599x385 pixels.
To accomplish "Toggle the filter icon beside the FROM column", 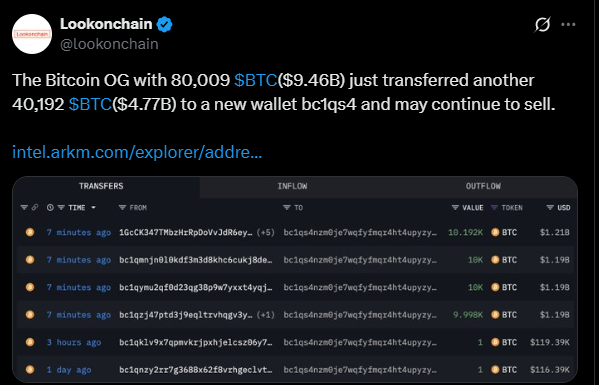I will pos(122,208).
